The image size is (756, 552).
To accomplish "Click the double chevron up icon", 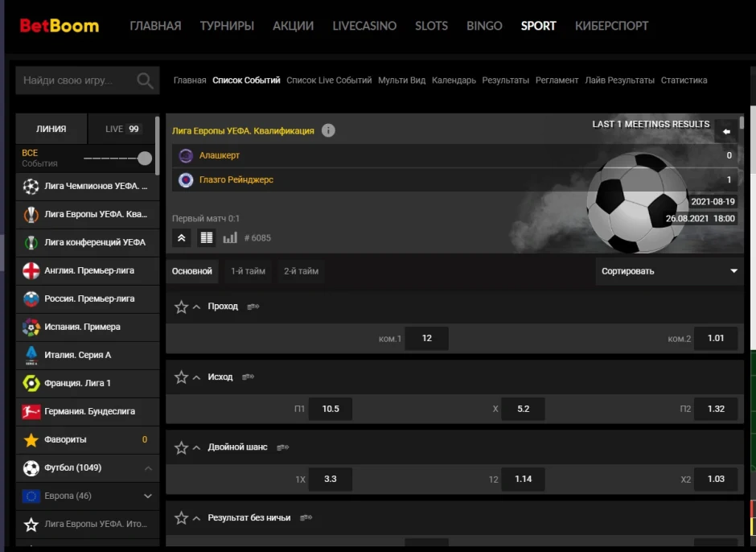I will [x=181, y=237].
